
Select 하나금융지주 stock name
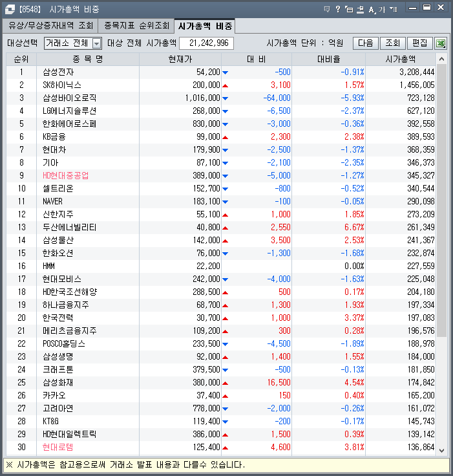pyautogui.click(x=66, y=305)
